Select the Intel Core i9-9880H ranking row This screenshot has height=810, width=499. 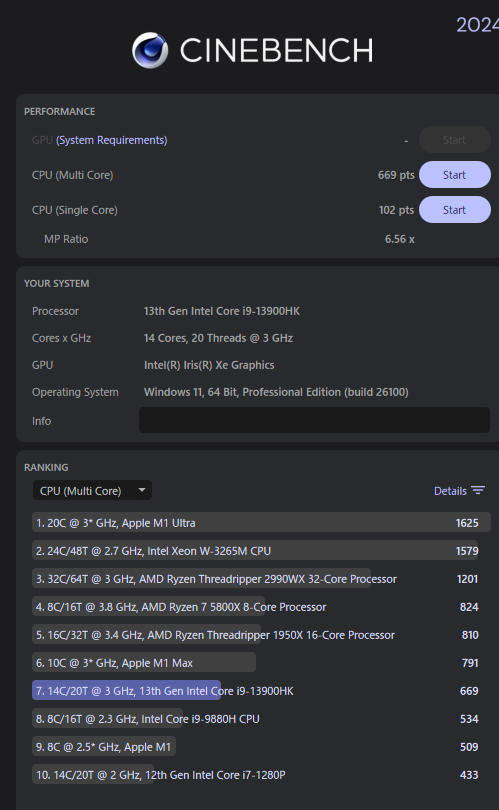click(x=261, y=719)
